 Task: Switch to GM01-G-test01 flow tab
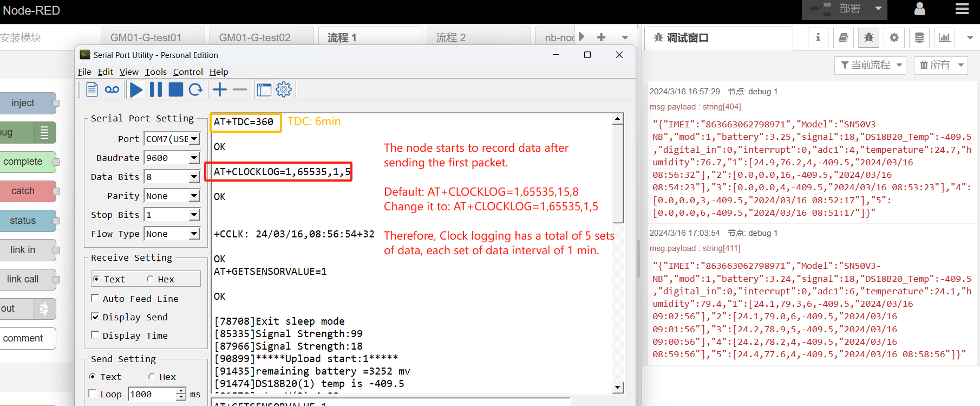(x=153, y=37)
